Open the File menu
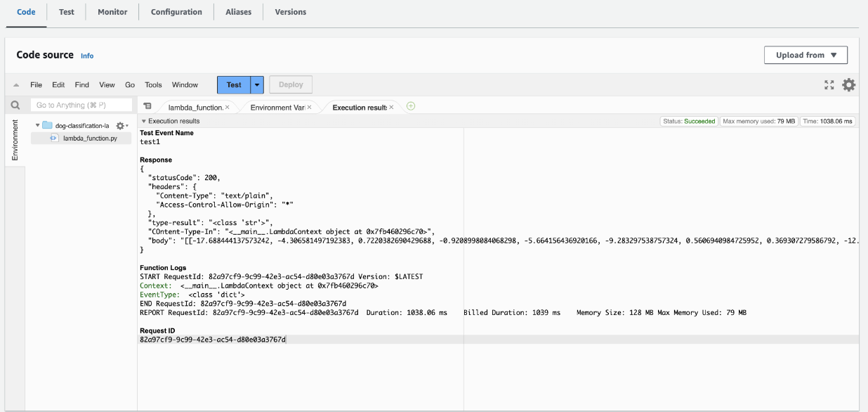This screenshot has height=412, width=868. (36, 85)
